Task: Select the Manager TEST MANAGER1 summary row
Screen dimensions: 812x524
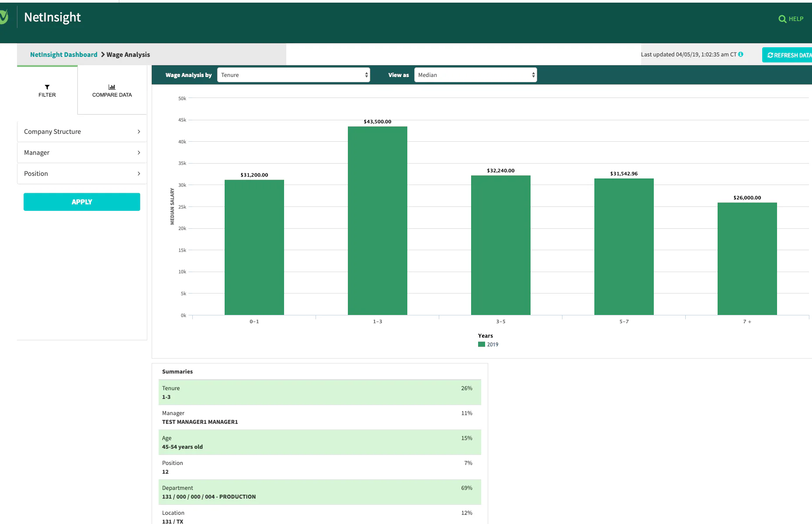Action: pos(320,417)
